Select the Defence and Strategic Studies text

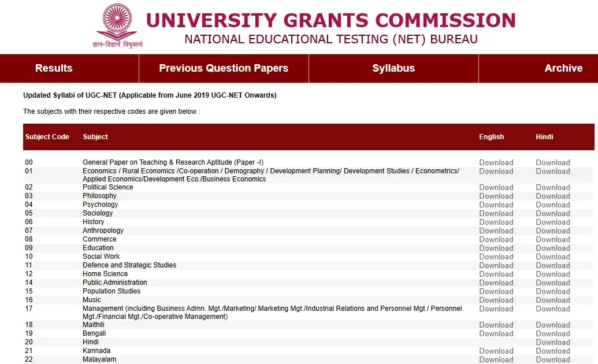click(x=129, y=265)
